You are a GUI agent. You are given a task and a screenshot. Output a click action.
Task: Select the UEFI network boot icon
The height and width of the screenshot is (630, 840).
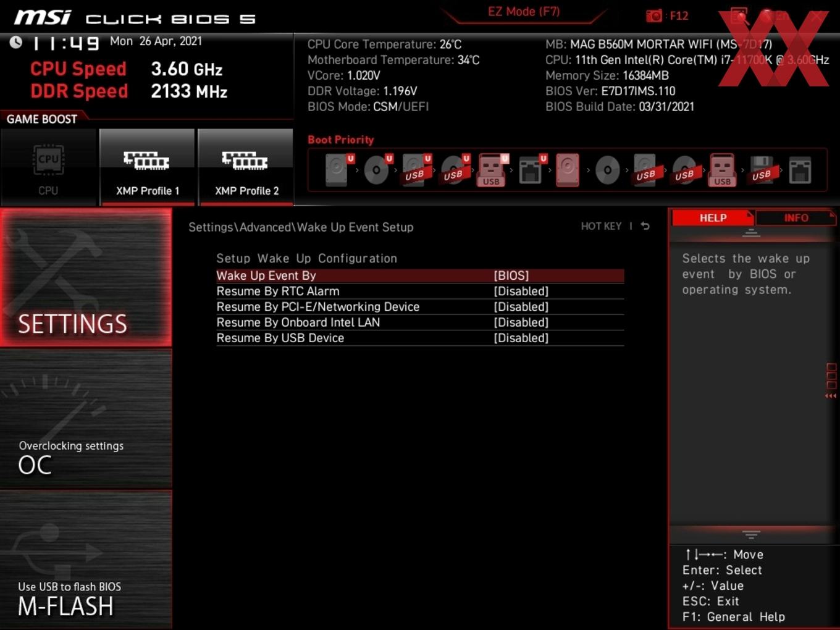tap(532, 170)
